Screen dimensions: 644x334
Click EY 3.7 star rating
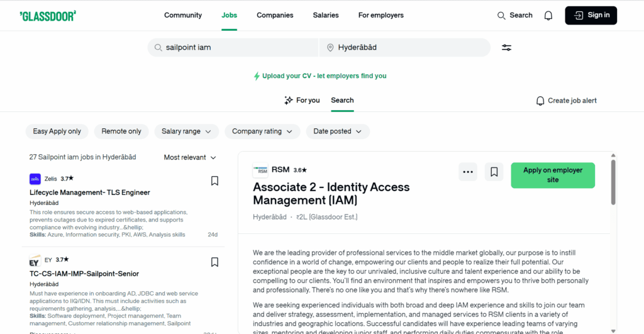point(62,260)
